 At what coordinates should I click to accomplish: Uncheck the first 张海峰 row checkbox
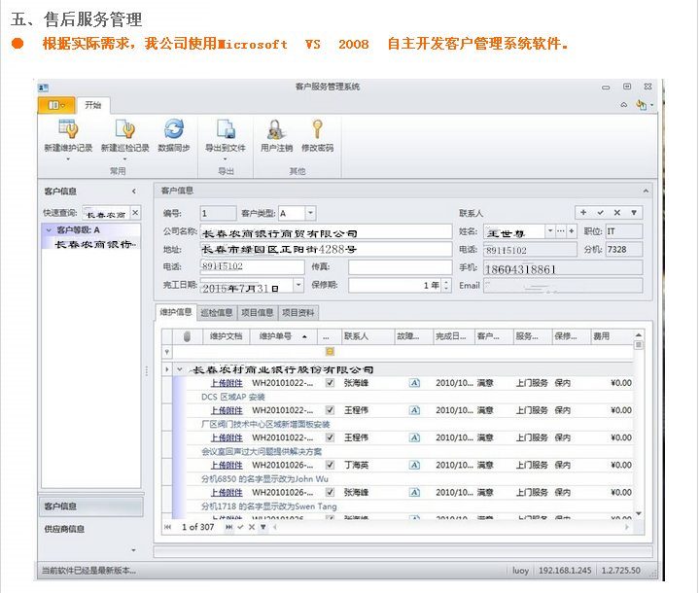pos(330,383)
